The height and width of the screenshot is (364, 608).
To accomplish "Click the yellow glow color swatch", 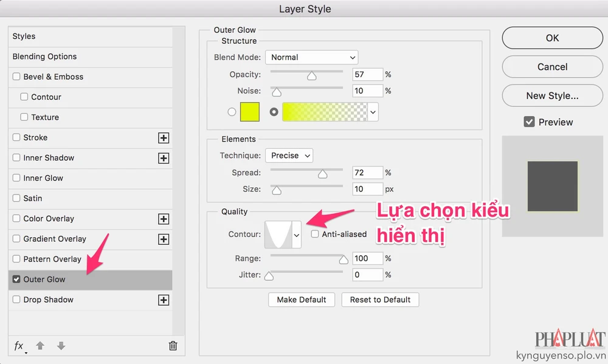I will tap(250, 112).
